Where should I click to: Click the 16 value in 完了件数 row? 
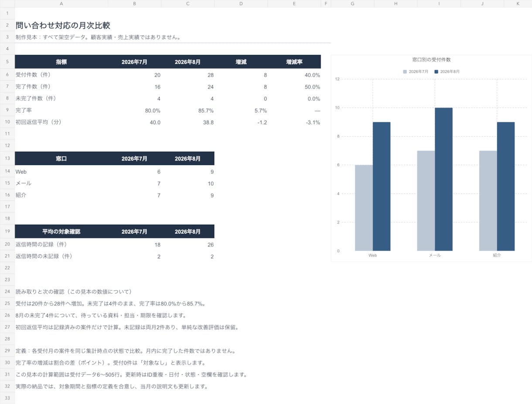pyautogui.click(x=157, y=87)
